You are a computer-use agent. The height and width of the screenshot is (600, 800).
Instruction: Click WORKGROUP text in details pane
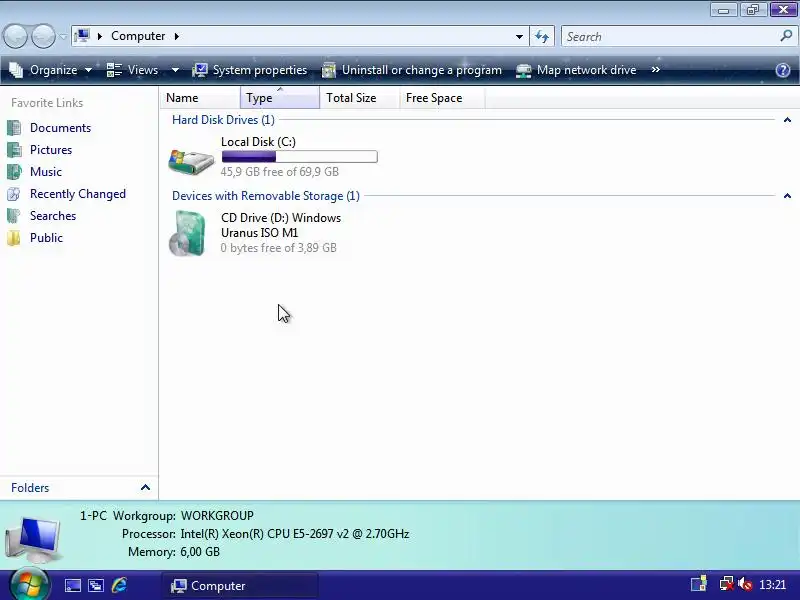(x=217, y=516)
